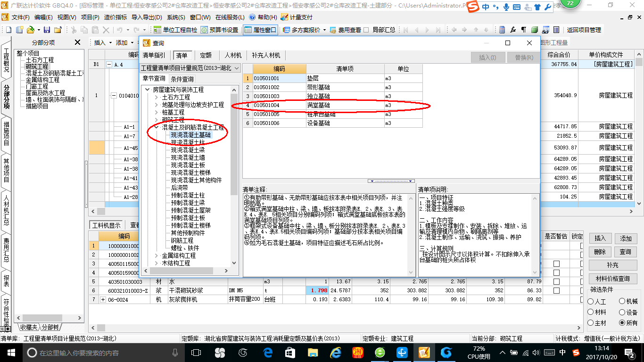Expand 地基处理与边坡支护工程 node
Screen dimensions: 644x362
157,105
